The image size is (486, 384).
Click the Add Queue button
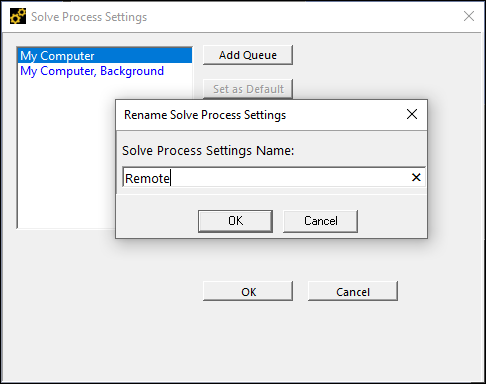pos(248,55)
